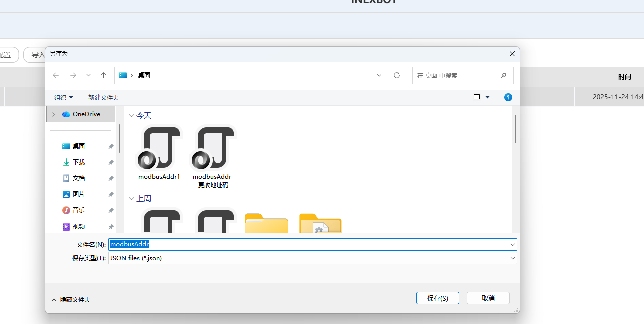The width and height of the screenshot is (644, 324).
Task: Collapse the 上周 group
Action: click(x=132, y=199)
